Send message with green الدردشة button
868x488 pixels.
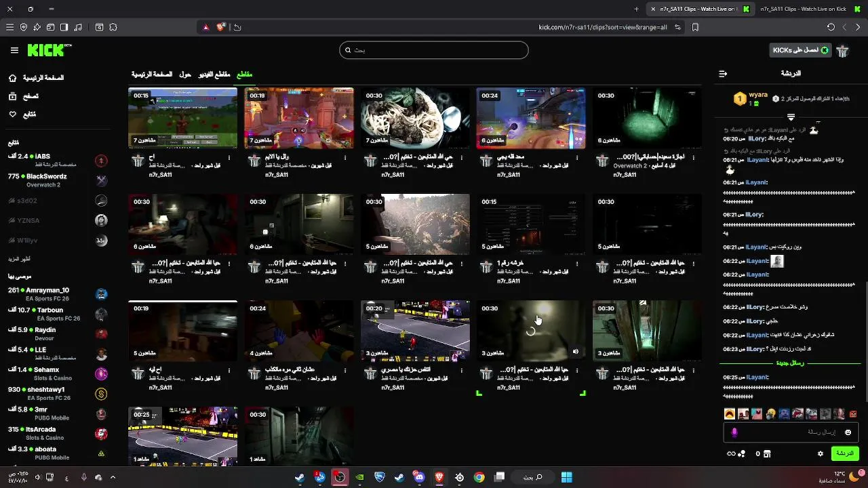point(844,453)
